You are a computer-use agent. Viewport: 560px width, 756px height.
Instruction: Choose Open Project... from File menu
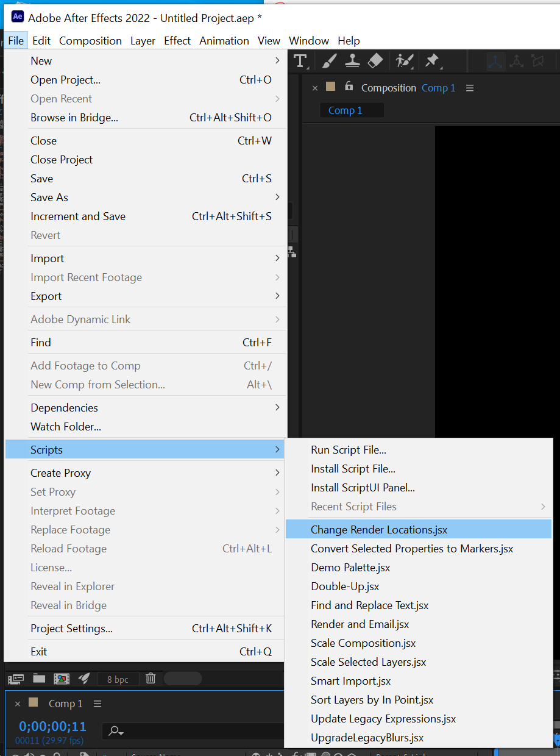click(x=145, y=80)
